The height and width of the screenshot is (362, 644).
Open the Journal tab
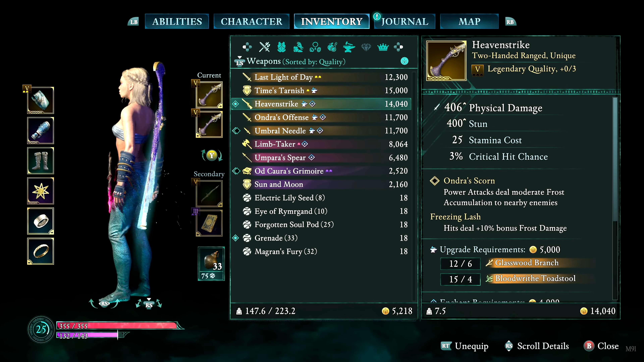405,21
